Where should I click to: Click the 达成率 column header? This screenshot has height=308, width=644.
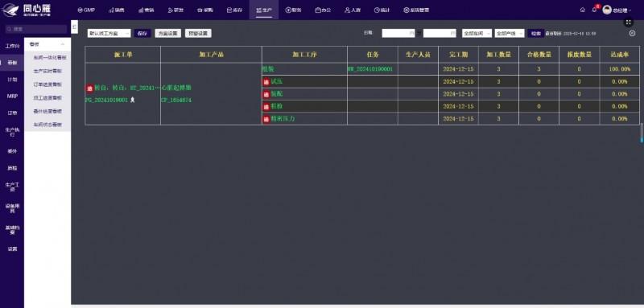click(619, 54)
